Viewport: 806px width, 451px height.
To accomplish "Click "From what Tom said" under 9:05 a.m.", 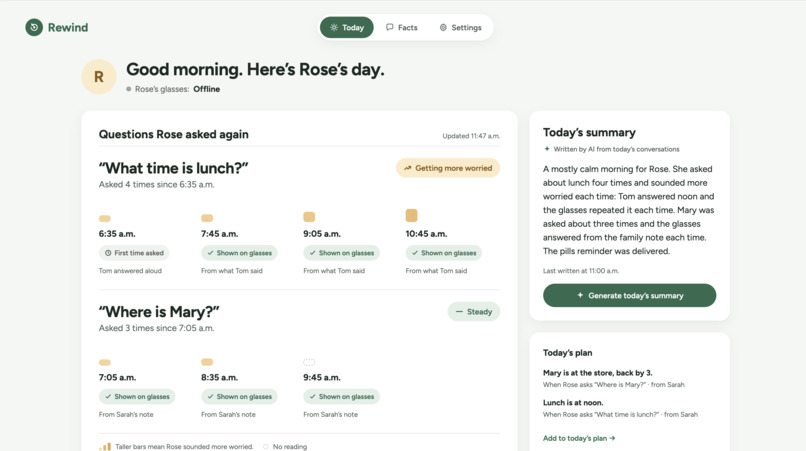I will (x=334, y=270).
